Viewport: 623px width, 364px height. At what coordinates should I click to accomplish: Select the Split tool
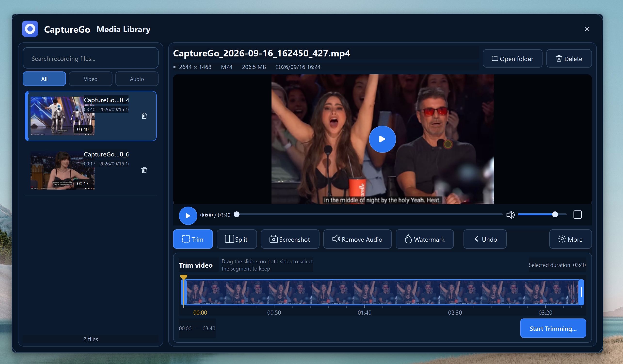(x=237, y=239)
